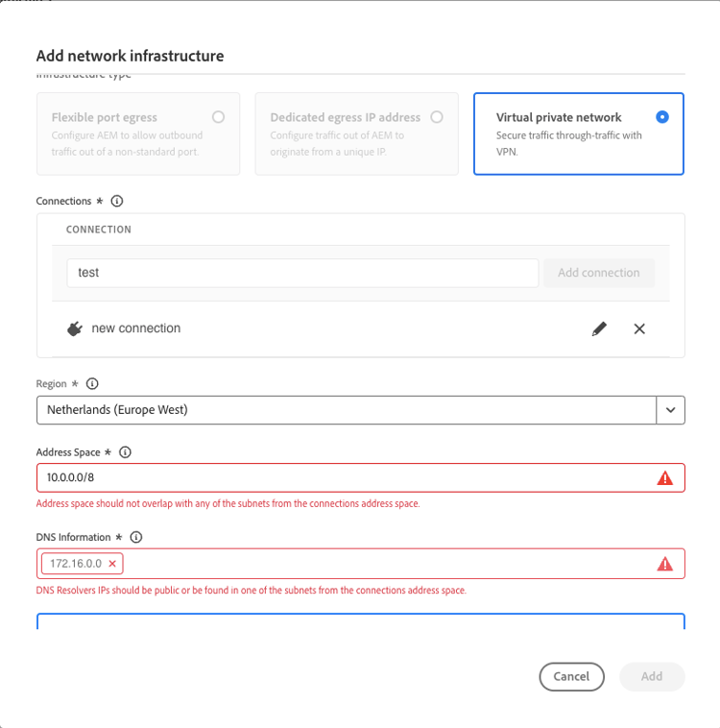The image size is (720, 728).
Task: Click the plug icon beside new connection
Action: click(x=75, y=328)
